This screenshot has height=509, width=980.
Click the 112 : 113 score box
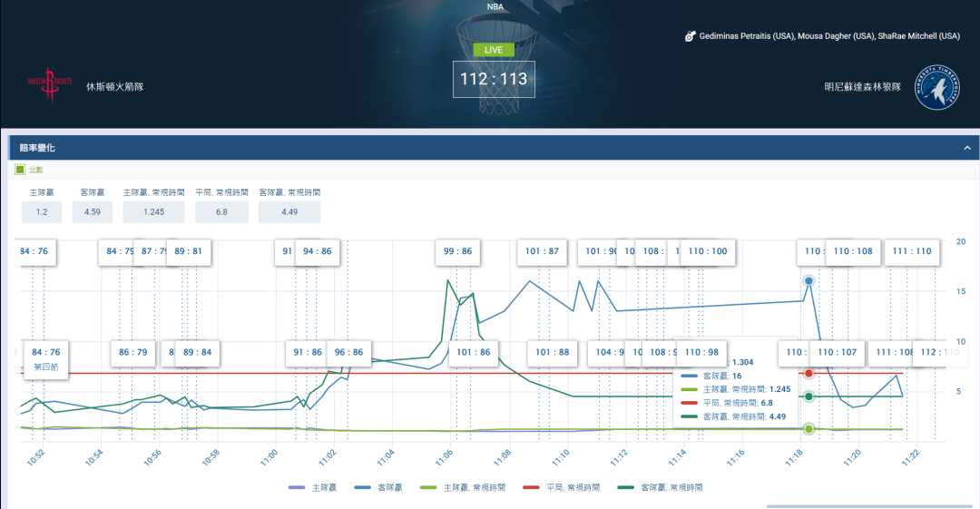[x=494, y=80]
